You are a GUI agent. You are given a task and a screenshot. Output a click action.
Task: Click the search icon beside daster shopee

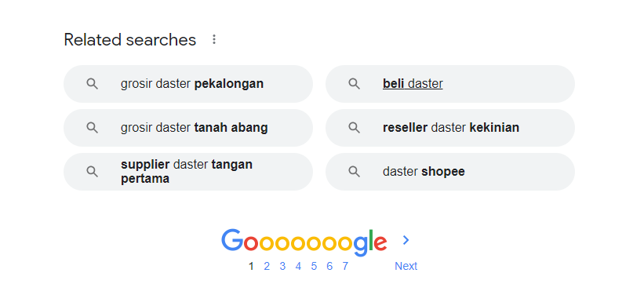tap(354, 172)
